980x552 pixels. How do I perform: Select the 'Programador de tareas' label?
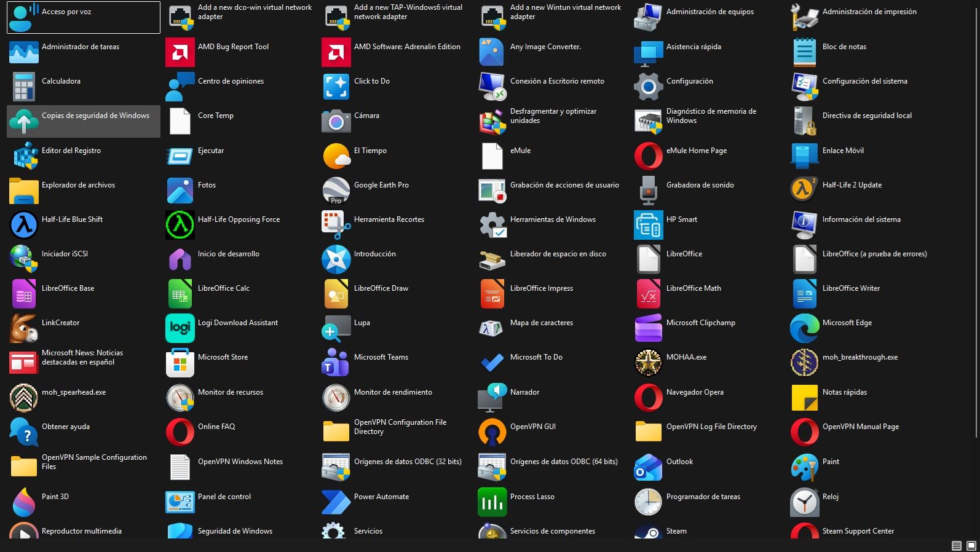pos(703,497)
